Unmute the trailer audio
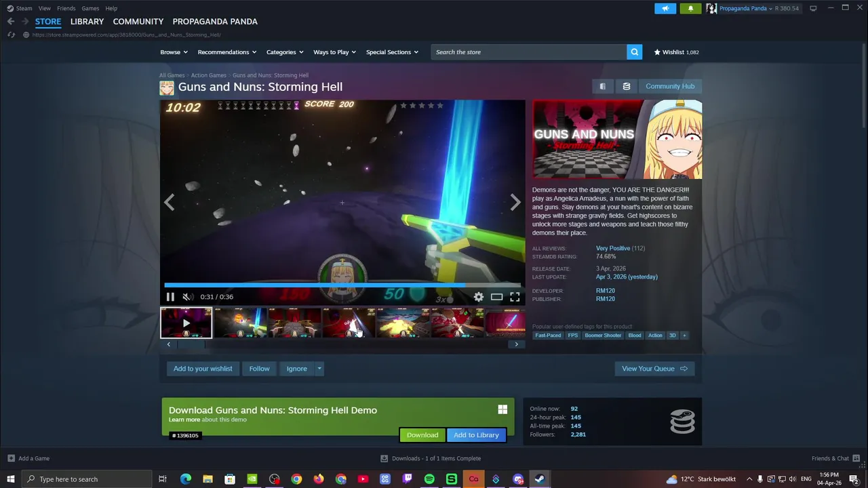 (x=188, y=297)
